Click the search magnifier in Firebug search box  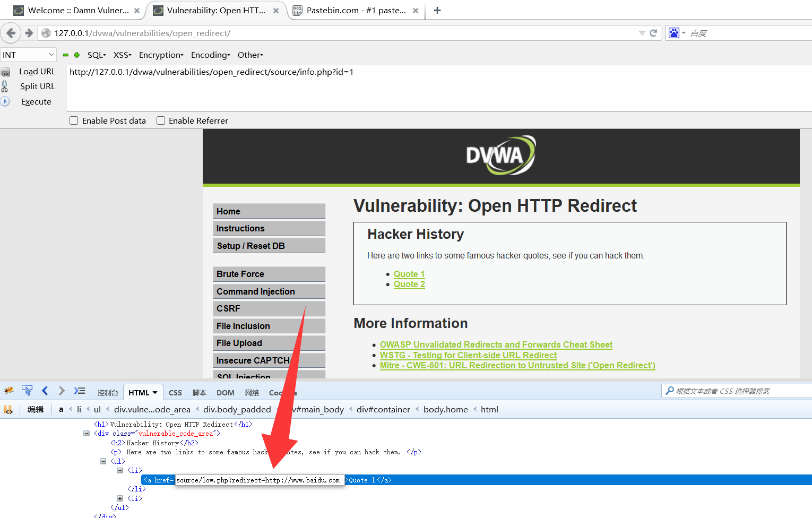coord(670,391)
